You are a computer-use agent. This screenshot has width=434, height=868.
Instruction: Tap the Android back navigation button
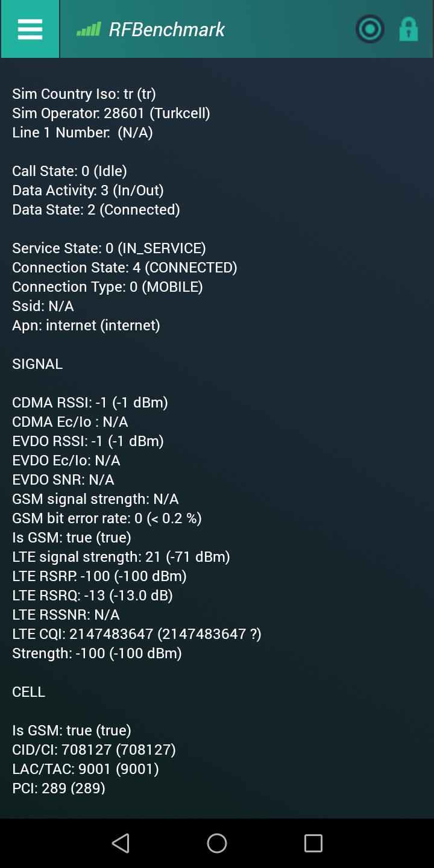click(121, 843)
